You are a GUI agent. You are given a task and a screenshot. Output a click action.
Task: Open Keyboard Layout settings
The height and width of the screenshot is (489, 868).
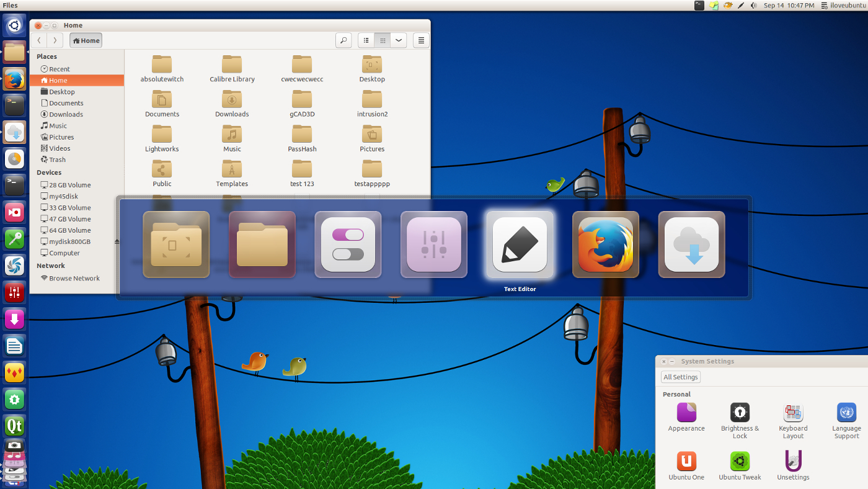click(793, 421)
